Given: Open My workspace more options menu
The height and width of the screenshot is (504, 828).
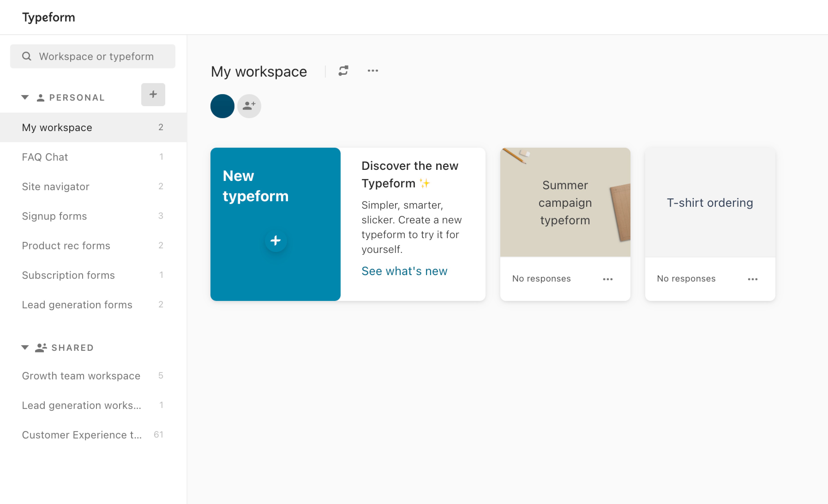Looking at the screenshot, I should (373, 71).
